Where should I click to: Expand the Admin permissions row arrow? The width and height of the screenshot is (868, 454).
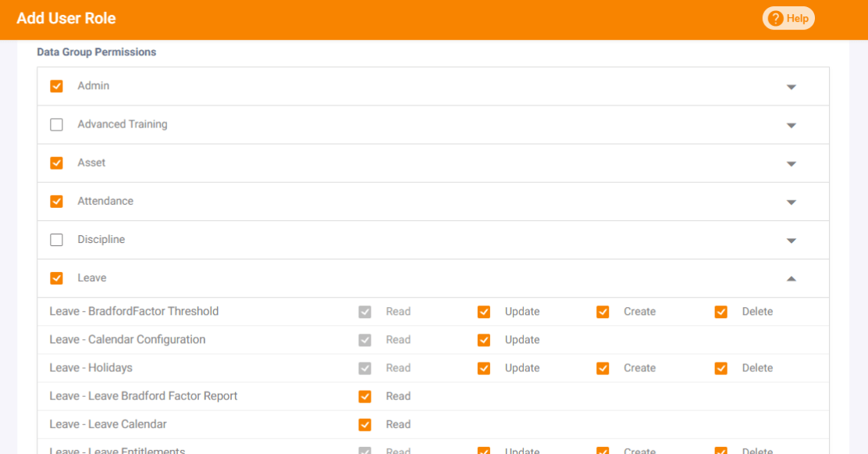[x=791, y=87]
